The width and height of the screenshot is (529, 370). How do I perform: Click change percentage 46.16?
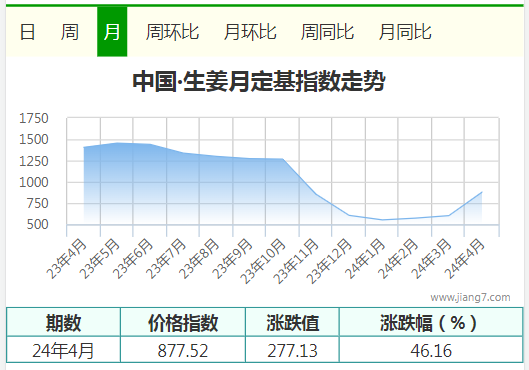[x=431, y=350]
